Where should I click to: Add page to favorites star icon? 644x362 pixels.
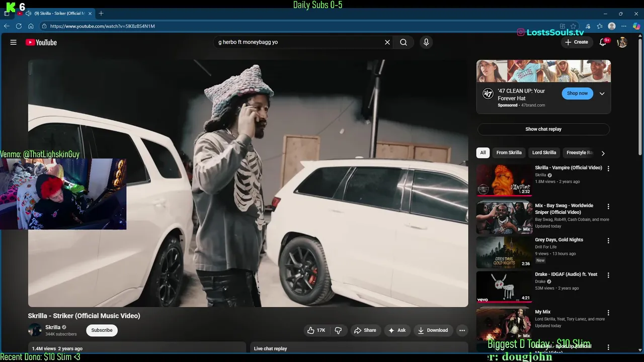click(573, 26)
